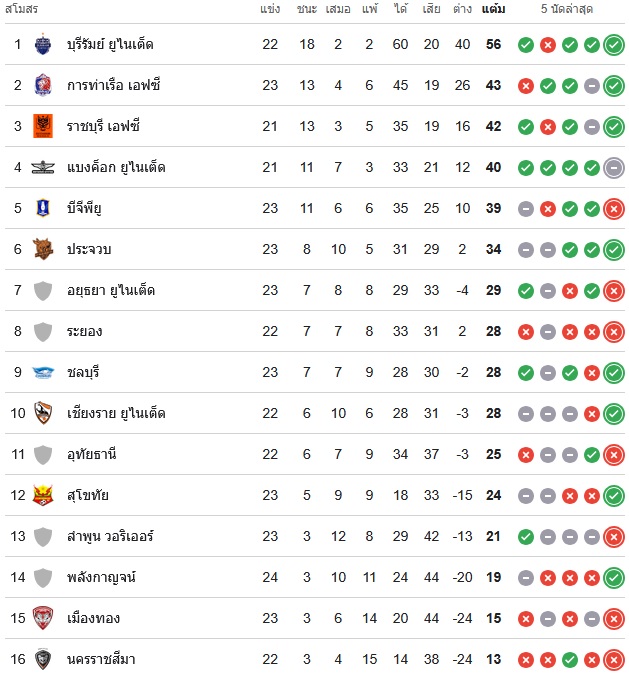The height and width of the screenshot is (673, 629).
Task: Open the นครราชสีมา team link
Action: pyautogui.click(x=101, y=659)
